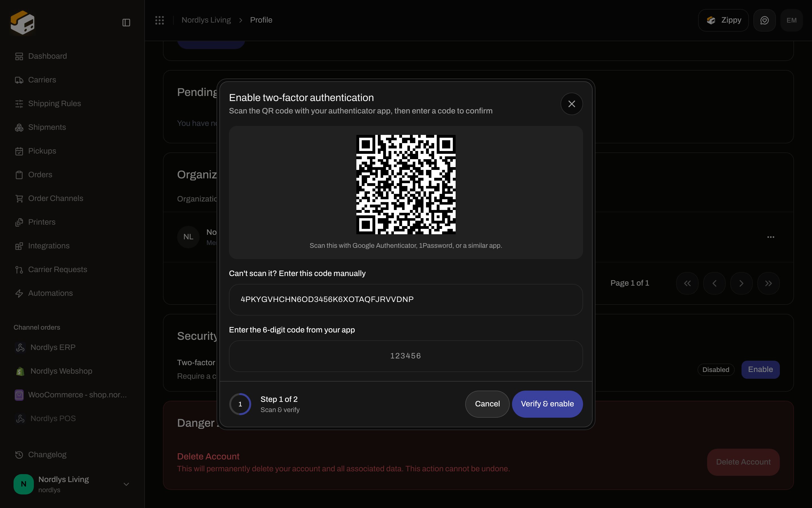Click the Pickups calendar icon
The height and width of the screenshot is (508, 812).
(19, 151)
